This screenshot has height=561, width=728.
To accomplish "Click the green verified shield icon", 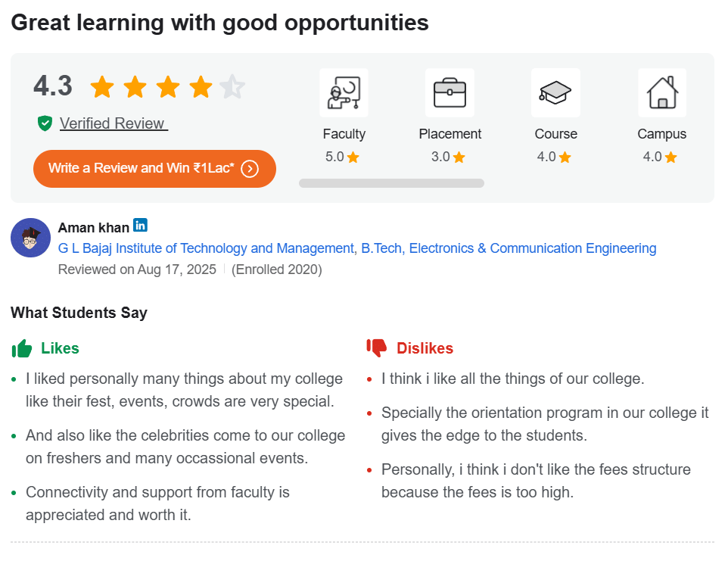I will pos(45,123).
